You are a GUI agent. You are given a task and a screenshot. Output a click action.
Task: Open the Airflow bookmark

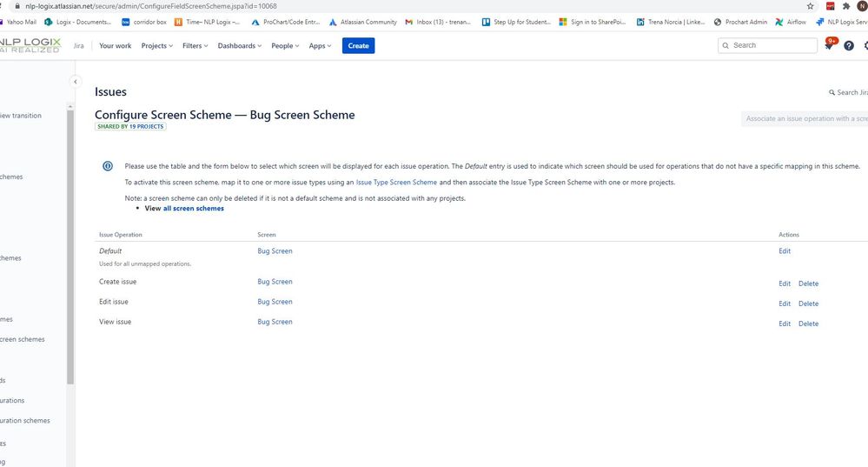(791, 22)
